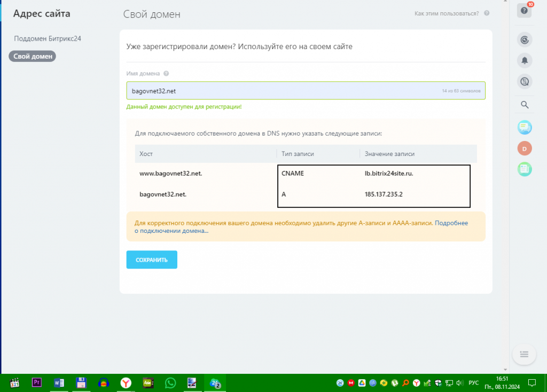The image size is (547, 392).
Task: Click the yellow-green plus tray icon
Action: pyautogui.click(x=384, y=383)
